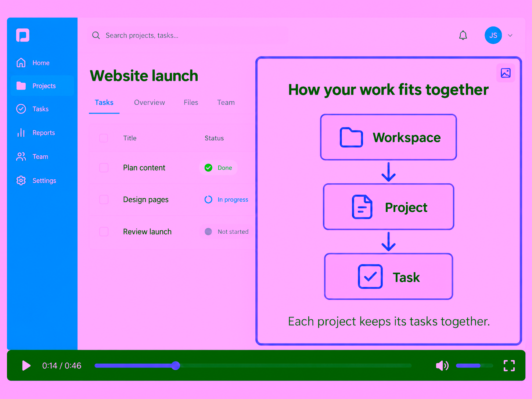
Task: Check the Plan content task checkbox
Action: [x=104, y=168]
